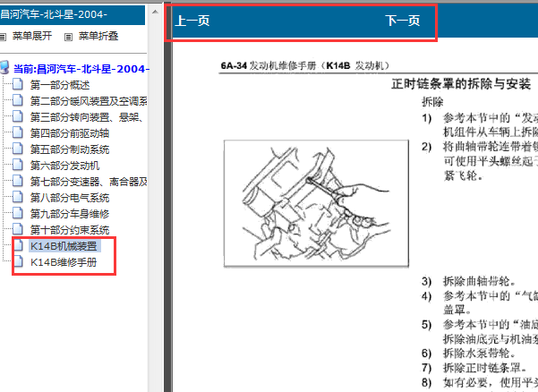Click the computer icon of the root node

pos(4,67)
